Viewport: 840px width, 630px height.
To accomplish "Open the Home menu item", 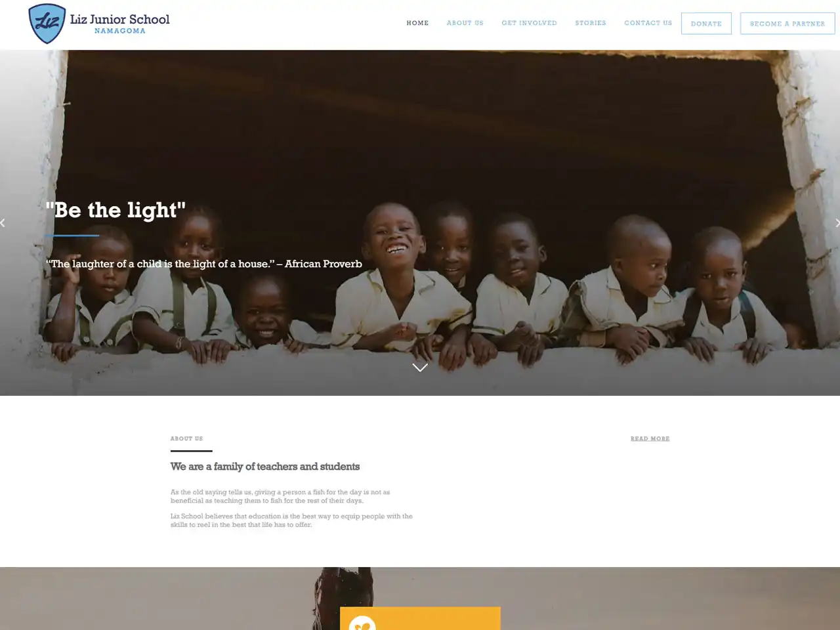I will (x=417, y=23).
